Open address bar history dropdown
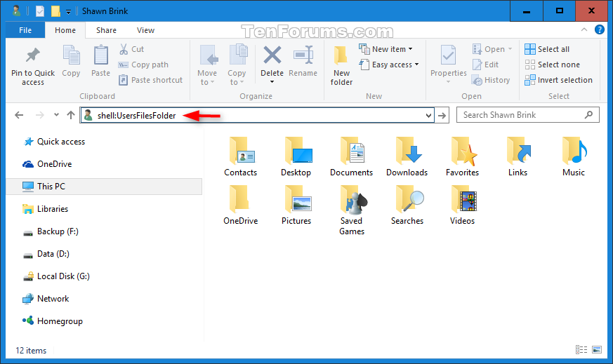Viewport: 613px width, 364px height. pyautogui.click(x=428, y=115)
